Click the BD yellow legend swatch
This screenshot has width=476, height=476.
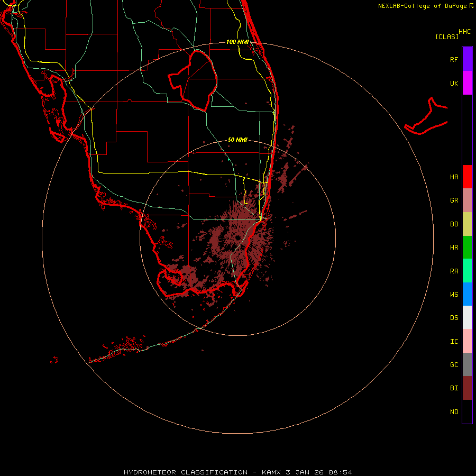point(467,224)
